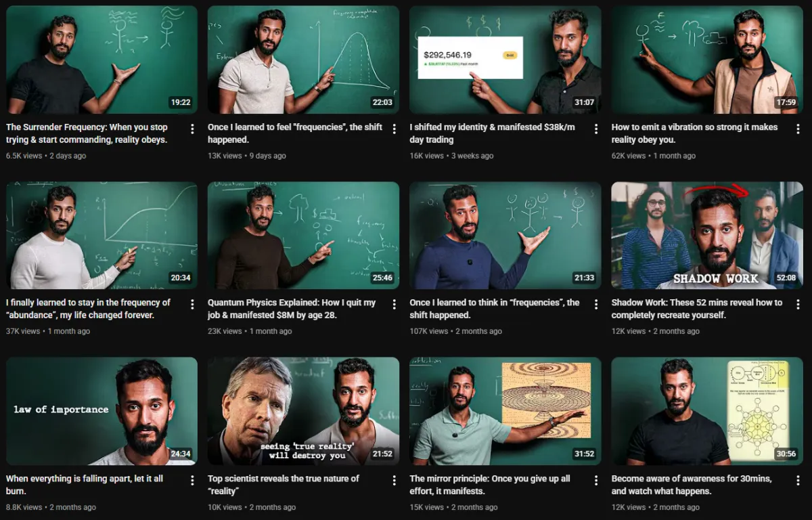Open "think in frequencies" 107K views video title

click(495, 309)
